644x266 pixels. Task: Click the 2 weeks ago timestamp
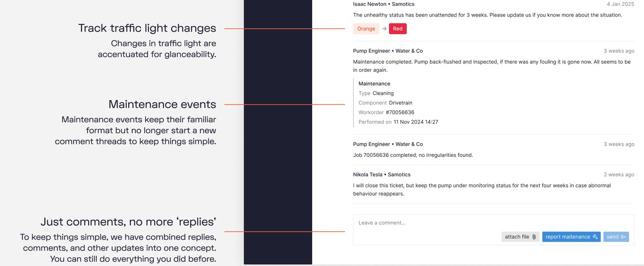coord(619,175)
